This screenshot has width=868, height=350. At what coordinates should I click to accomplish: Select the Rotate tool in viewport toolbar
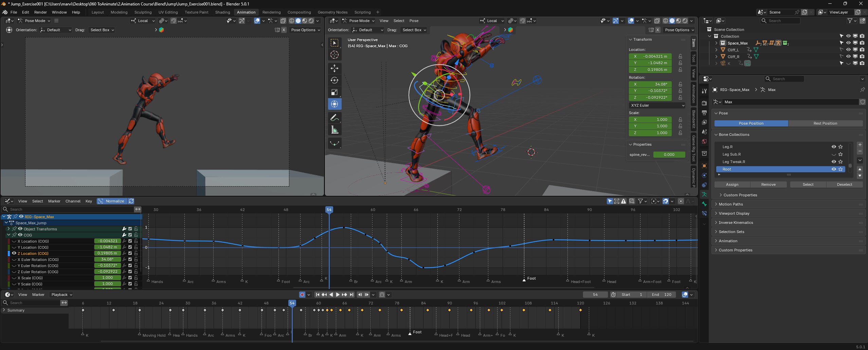click(x=334, y=80)
